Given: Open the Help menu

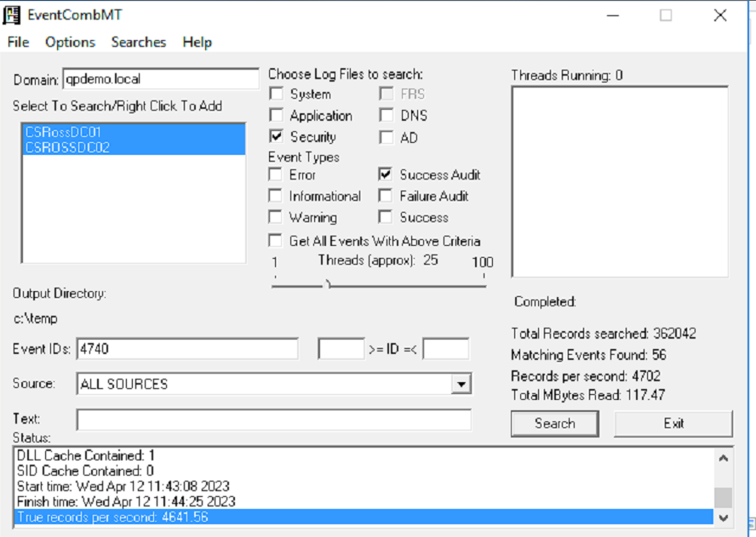Looking at the screenshot, I should [197, 43].
